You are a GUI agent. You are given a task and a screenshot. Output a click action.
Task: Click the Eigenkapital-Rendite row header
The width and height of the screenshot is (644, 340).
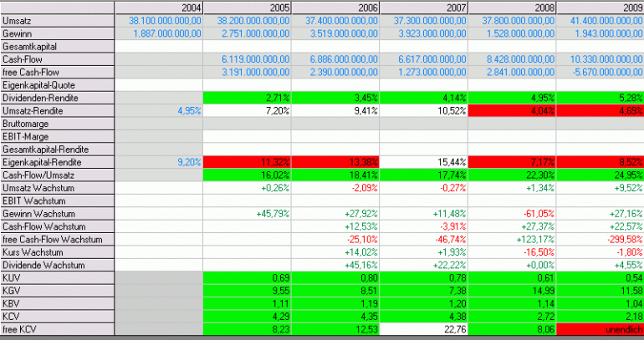[x=57, y=162]
